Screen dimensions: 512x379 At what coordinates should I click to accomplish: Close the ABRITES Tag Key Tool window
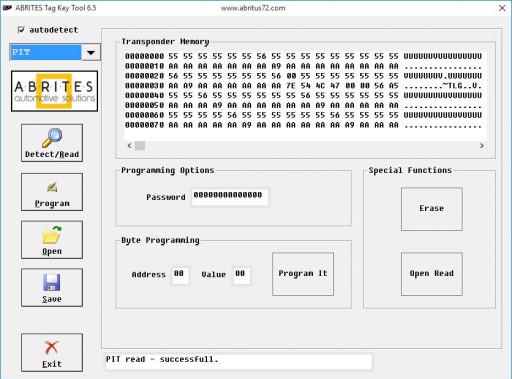502,8
